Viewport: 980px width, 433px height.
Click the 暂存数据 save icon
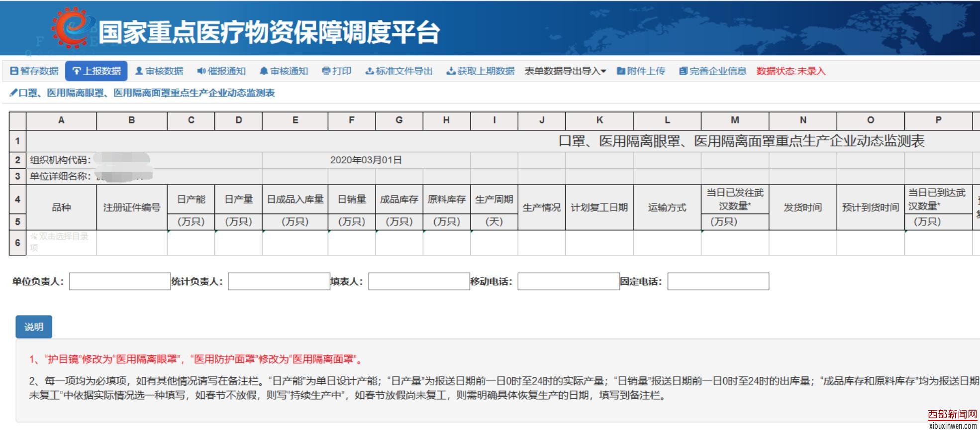pyautogui.click(x=14, y=71)
